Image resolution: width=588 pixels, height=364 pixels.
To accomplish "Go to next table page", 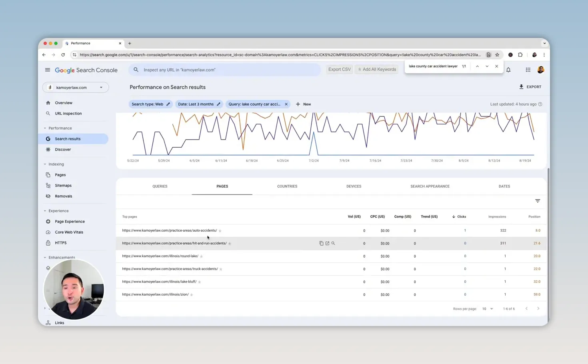I will point(538,309).
